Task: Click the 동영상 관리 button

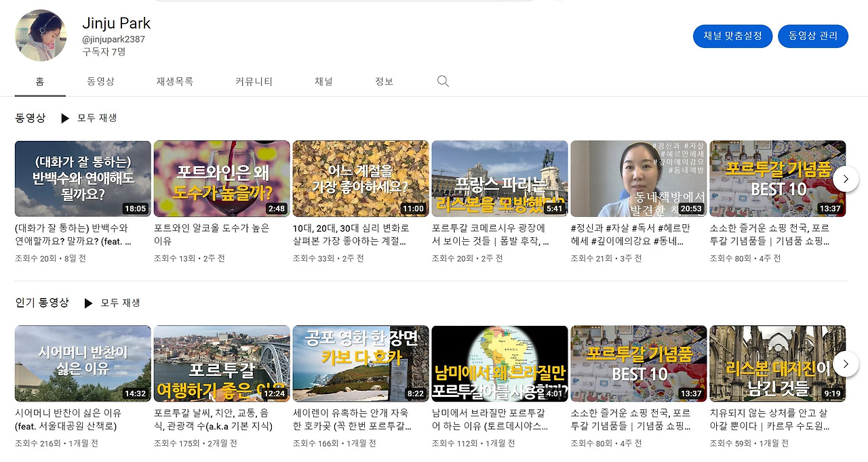Action: point(813,36)
